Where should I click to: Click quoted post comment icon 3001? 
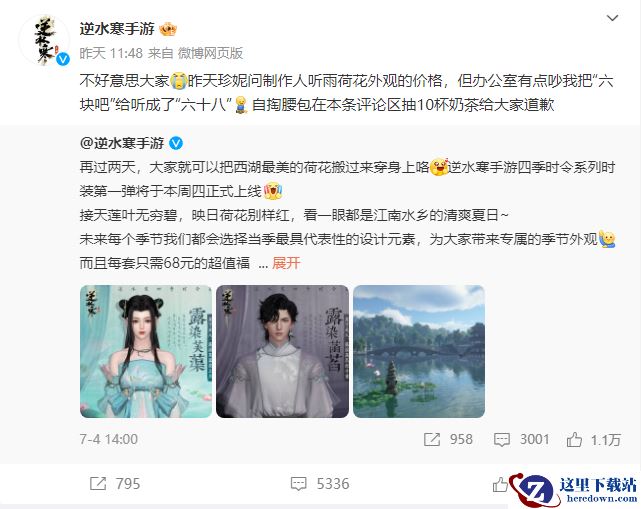pyautogui.click(x=502, y=439)
